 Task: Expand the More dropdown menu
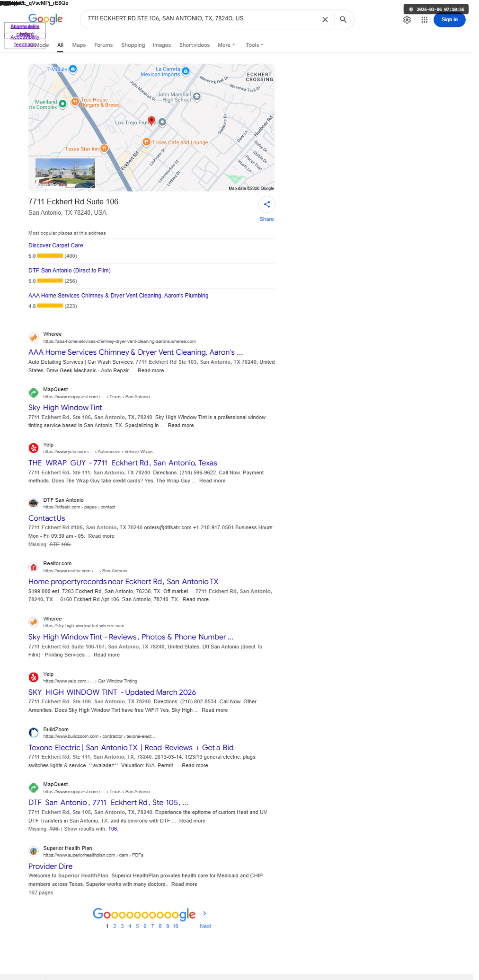point(226,45)
